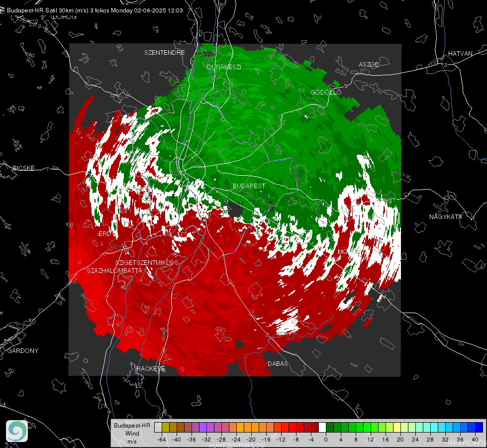Click the swirl logo icon at bottom-left
The width and height of the screenshot is (487, 448).
(x=17, y=431)
